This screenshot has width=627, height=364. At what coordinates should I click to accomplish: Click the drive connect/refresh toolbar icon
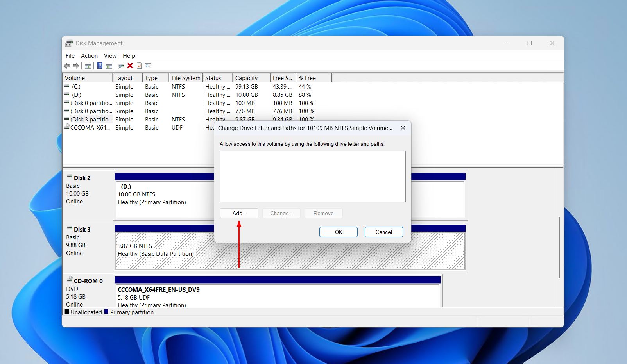(x=121, y=66)
